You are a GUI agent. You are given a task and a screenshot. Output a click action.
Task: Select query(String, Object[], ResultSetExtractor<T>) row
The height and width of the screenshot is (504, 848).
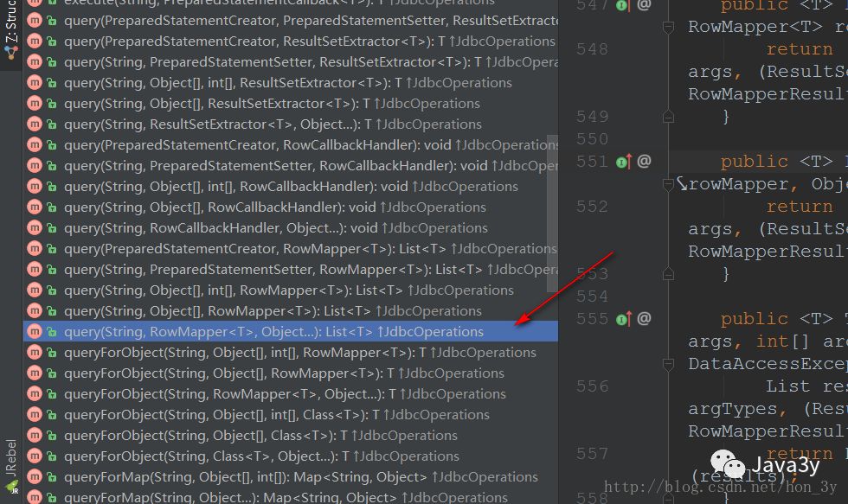pos(291,104)
